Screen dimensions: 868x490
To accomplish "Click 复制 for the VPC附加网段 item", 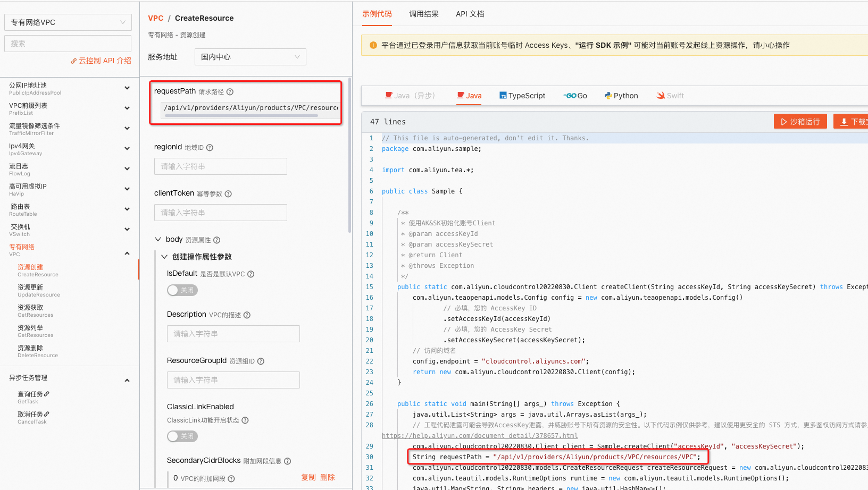I will coord(308,477).
